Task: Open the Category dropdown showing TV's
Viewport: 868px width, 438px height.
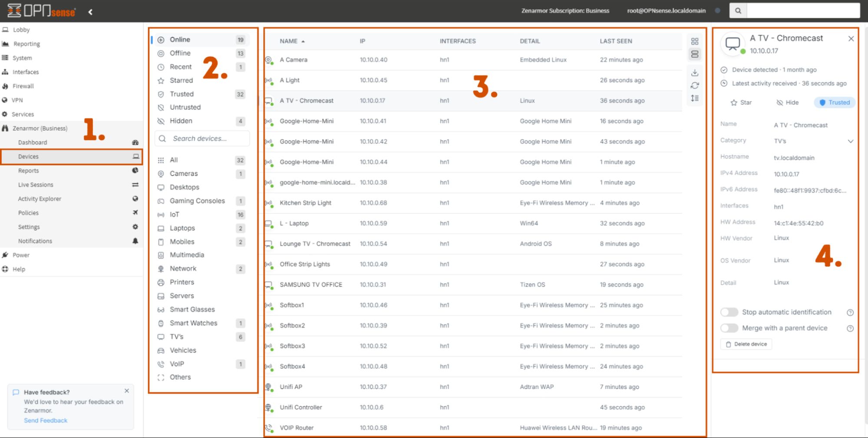Action: 851,141
